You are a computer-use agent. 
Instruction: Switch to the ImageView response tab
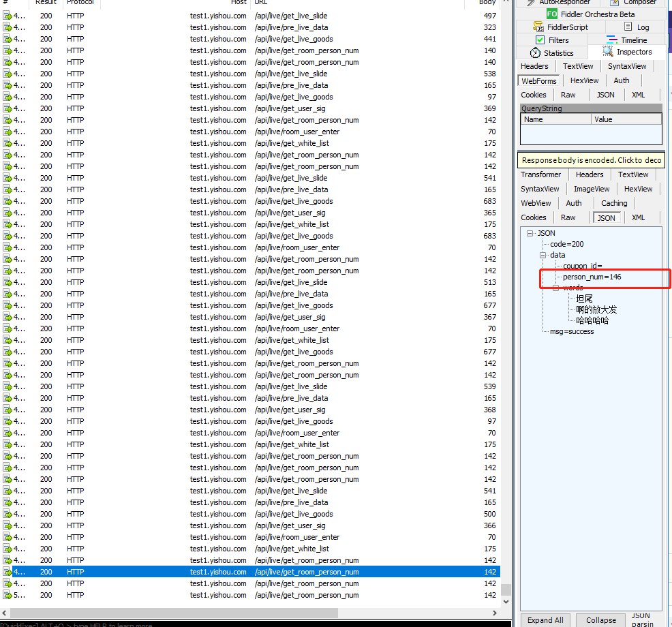click(592, 189)
